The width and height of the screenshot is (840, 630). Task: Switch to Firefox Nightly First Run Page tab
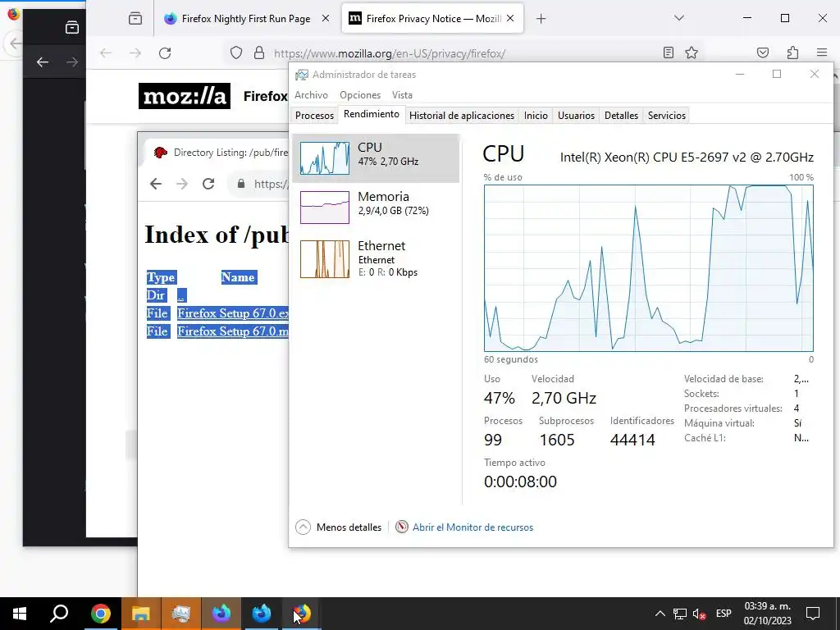tap(246, 19)
